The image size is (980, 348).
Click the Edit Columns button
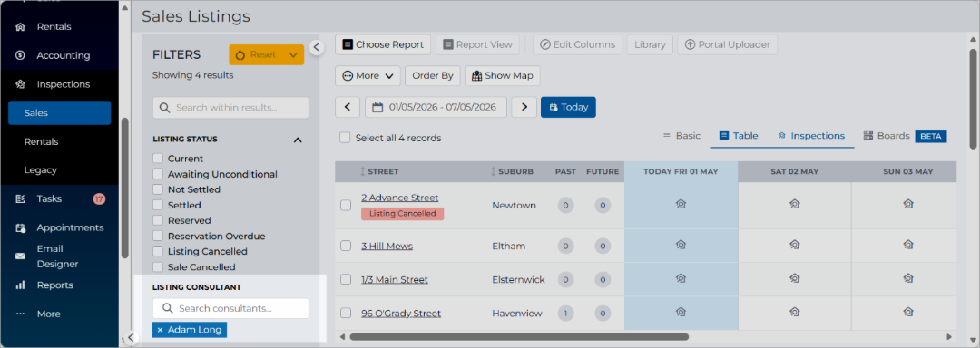pos(577,45)
